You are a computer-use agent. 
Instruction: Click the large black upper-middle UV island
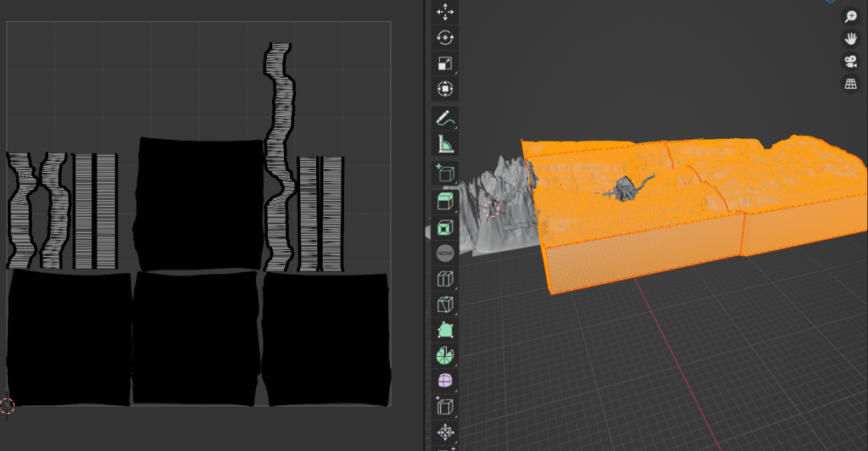pyautogui.click(x=199, y=203)
